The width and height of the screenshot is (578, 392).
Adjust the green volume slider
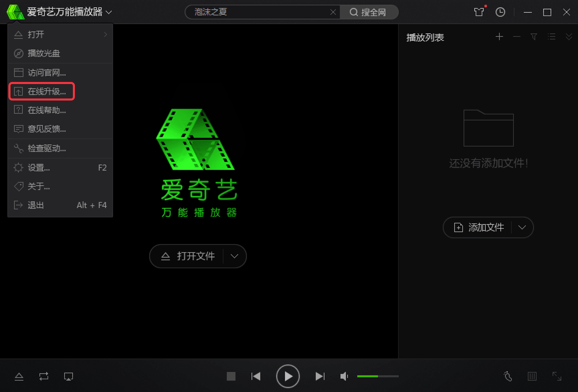tap(378, 376)
